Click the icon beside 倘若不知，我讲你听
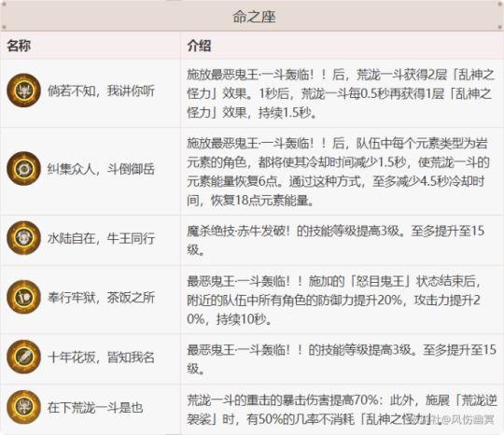 coord(23,91)
